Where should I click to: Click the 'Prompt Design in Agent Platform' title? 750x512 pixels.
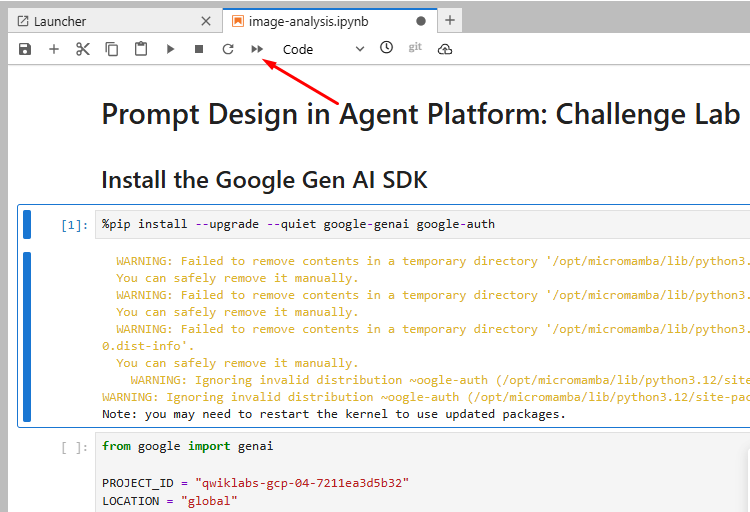pos(420,114)
